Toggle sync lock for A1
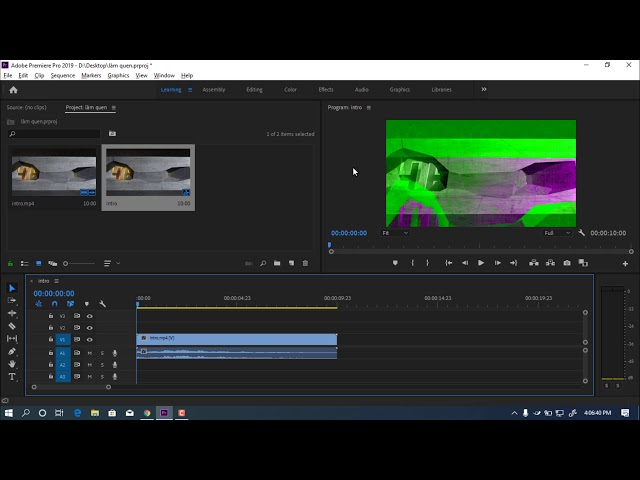The width and height of the screenshot is (640, 480). (77, 353)
